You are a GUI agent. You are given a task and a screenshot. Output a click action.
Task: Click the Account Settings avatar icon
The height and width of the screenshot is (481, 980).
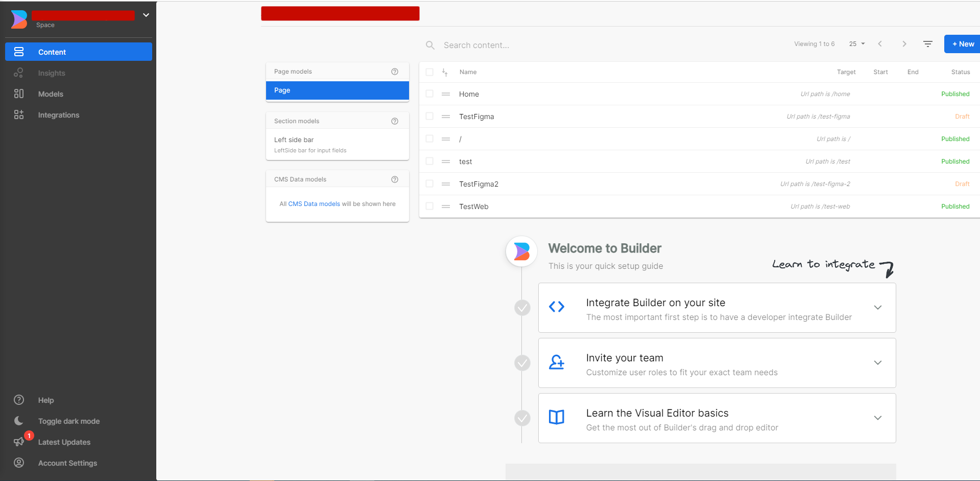pyautogui.click(x=19, y=463)
